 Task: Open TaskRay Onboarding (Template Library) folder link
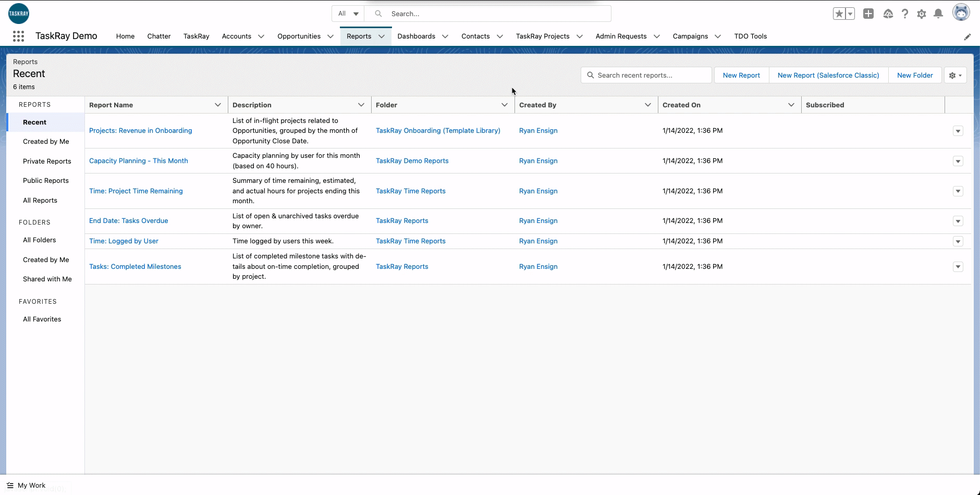(438, 130)
